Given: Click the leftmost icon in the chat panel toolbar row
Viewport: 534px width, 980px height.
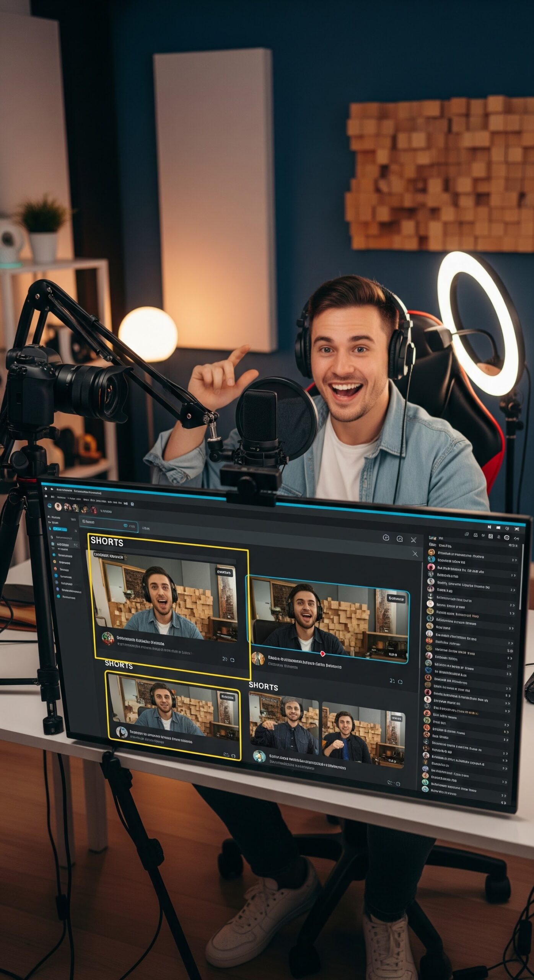Looking at the screenshot, I should pyautogui.click(x=467, y=534).
